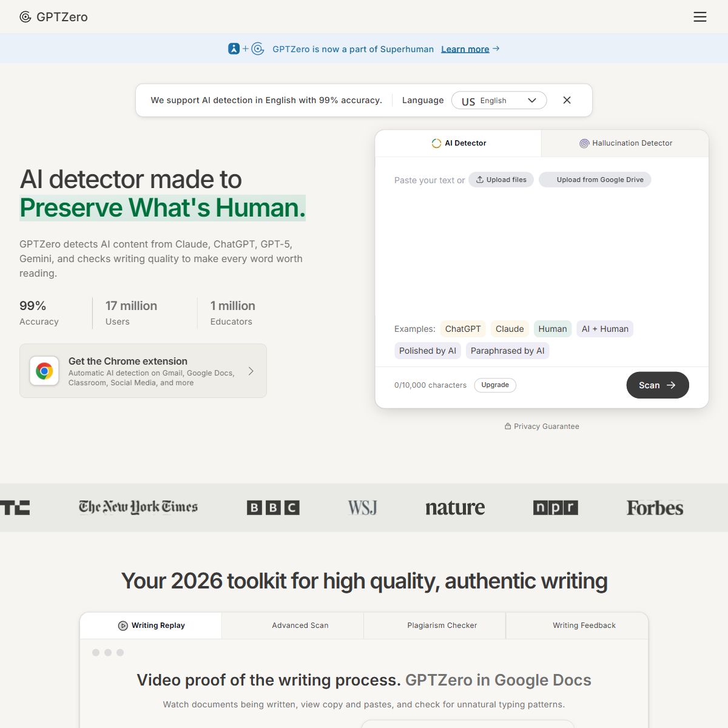Start the Scan
The image size is (728, 728).
[x=658, y=385]
